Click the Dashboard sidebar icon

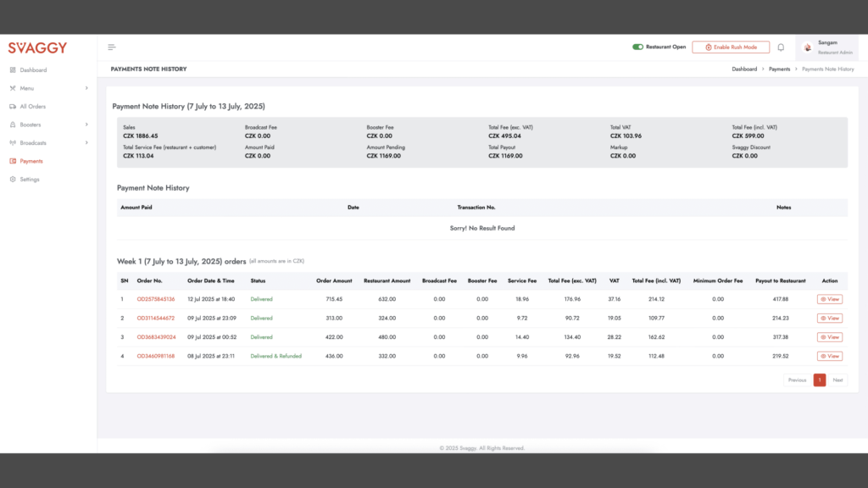coord(13,70)
